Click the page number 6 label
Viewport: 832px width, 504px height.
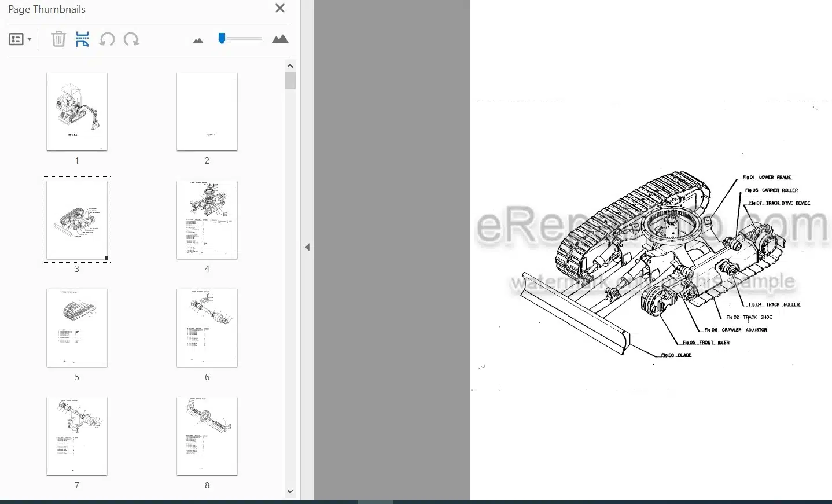click(x=207, y=377)
